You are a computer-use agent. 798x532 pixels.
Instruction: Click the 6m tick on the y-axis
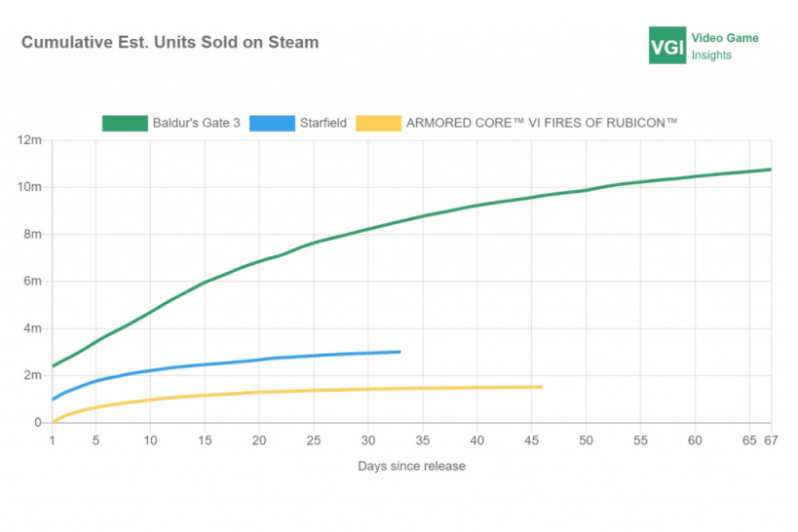[32, 282]
